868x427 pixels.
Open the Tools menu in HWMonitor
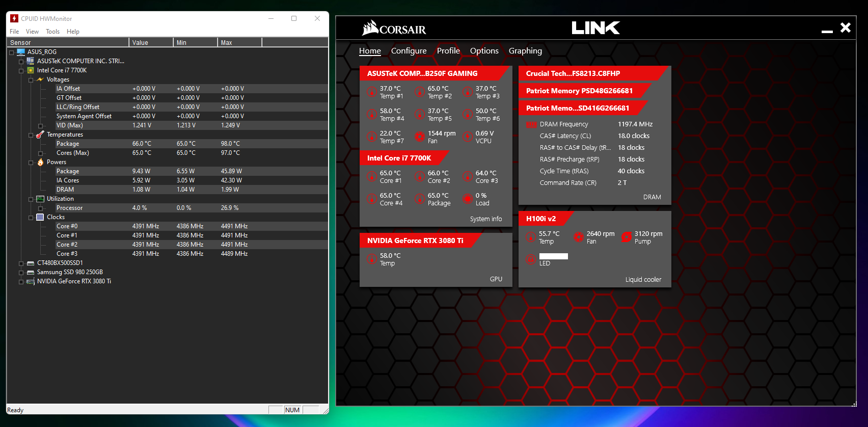point(52,32)
